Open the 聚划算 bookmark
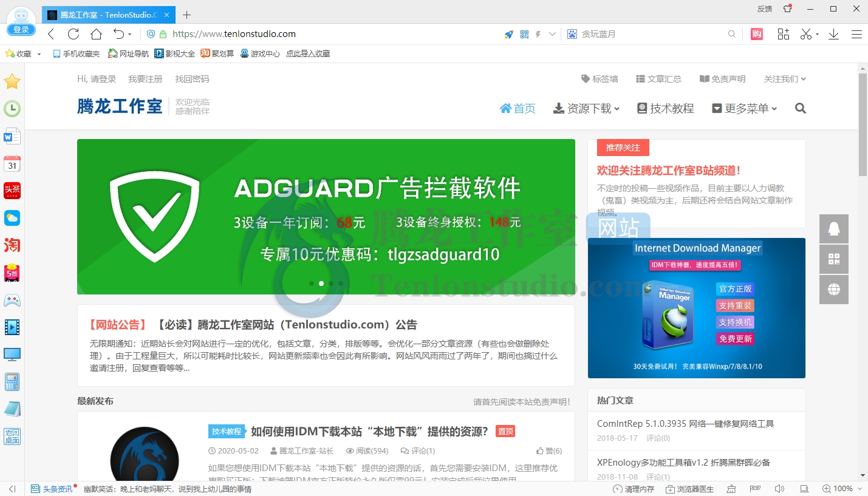This screenshot has height=496, width=868. tap(217, 53)
